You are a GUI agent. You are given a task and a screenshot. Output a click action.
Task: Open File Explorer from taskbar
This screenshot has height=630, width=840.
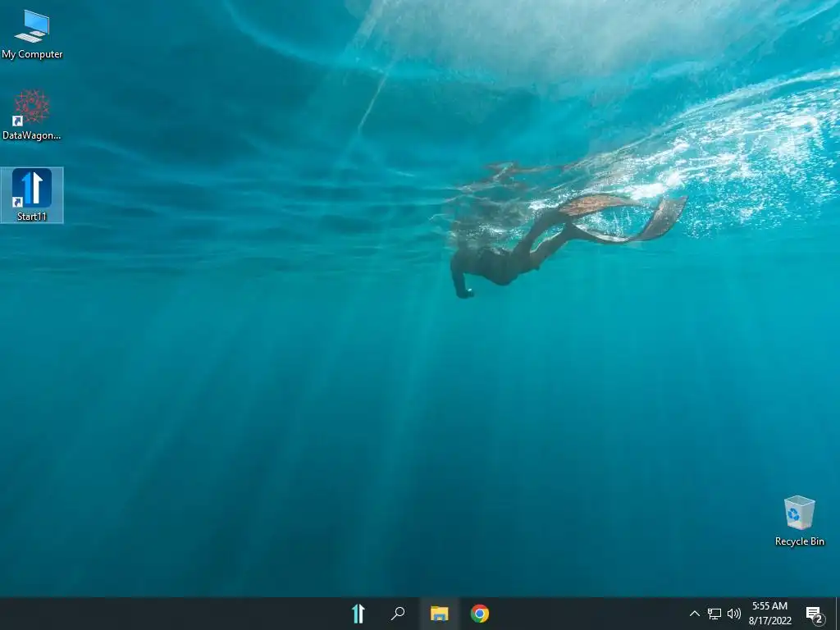(440, 614)
